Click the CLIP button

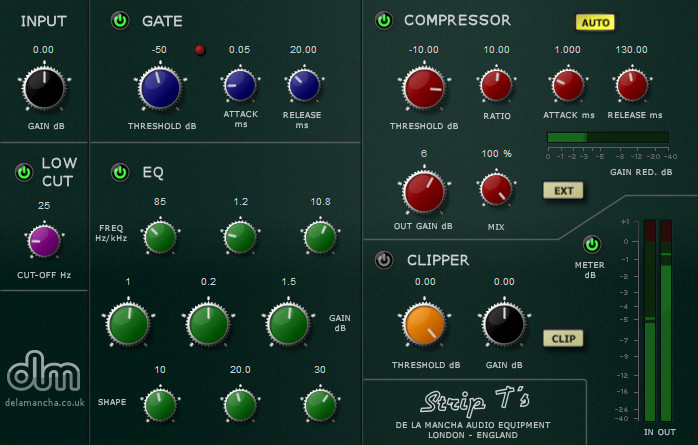(563, 339)
